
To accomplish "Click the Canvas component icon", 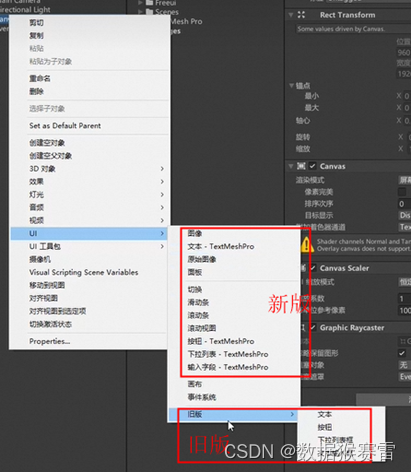I will pos(301,166).
